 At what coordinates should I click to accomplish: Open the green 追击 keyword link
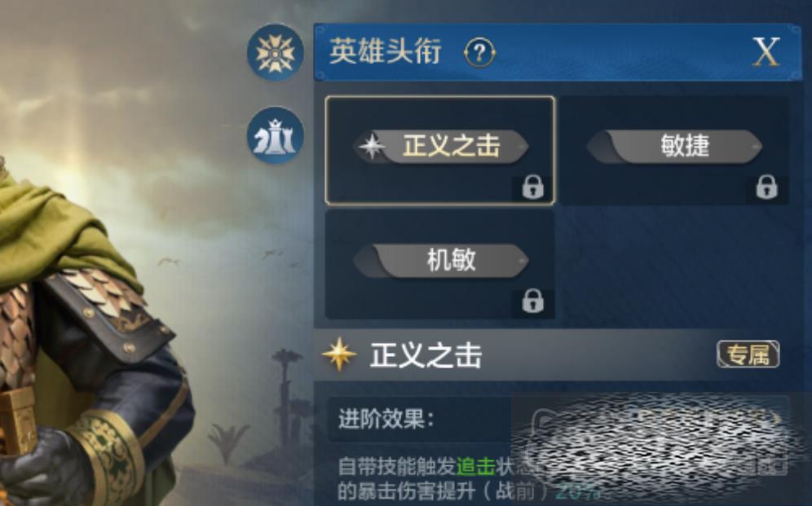pyautogui.click(x=475, y=467)
